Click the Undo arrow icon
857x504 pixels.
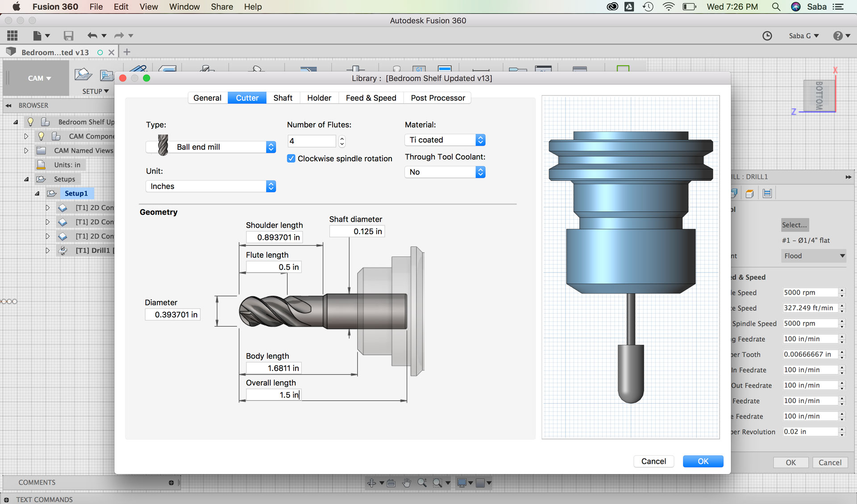[92, 36]
